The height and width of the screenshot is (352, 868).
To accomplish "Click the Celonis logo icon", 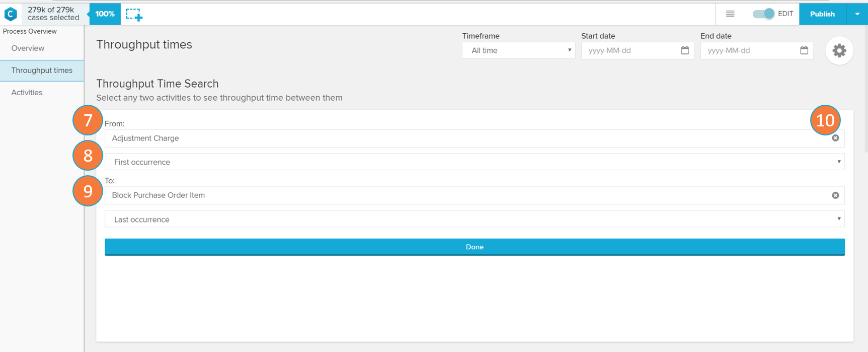I will [11, 14].
